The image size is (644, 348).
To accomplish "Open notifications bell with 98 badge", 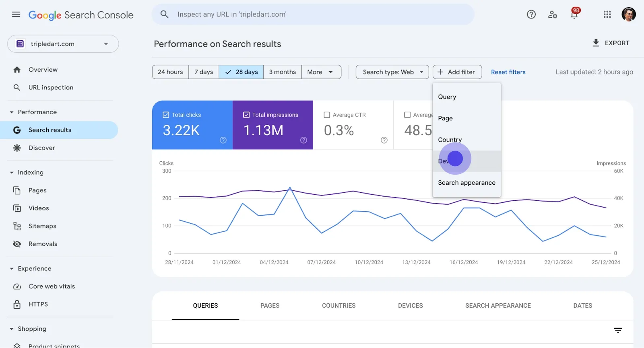I will pos(574,14).
